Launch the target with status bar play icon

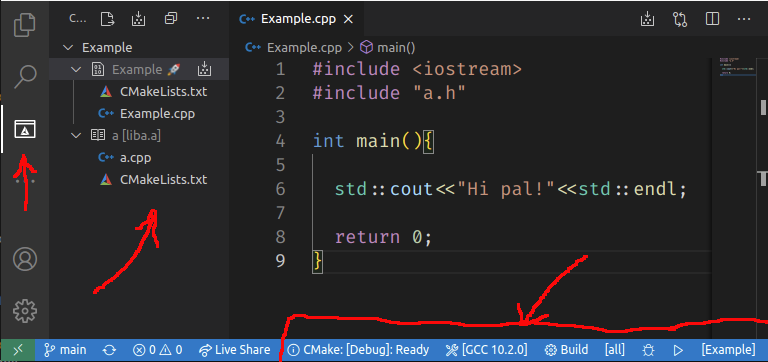coord(678,350)
